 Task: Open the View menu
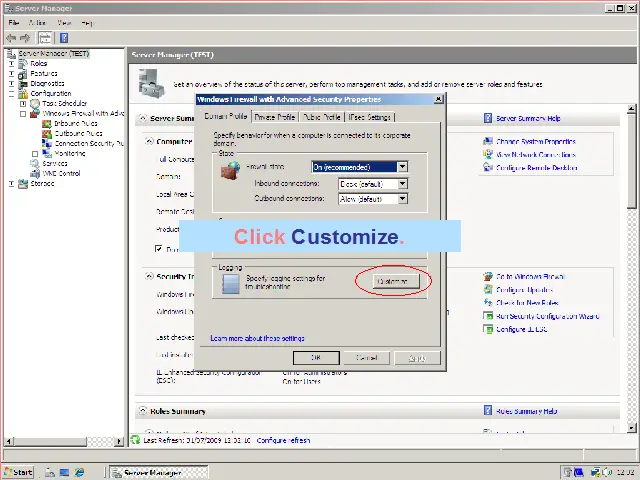pos(64,23)
